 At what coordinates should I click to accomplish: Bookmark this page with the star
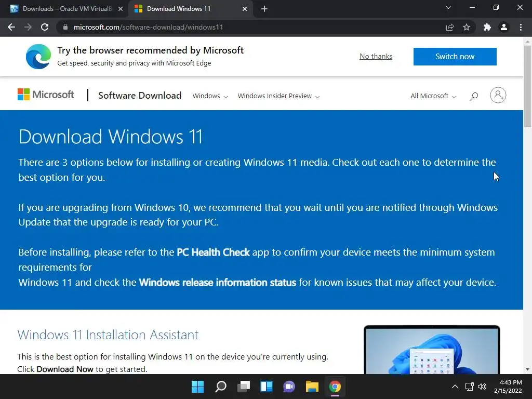point(467,27)
